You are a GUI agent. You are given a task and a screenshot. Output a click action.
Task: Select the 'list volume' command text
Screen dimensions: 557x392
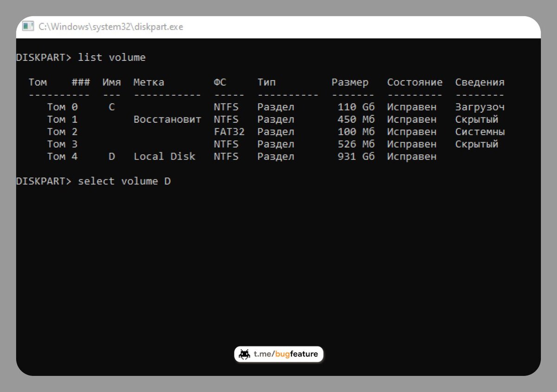[x=112, y=58]
